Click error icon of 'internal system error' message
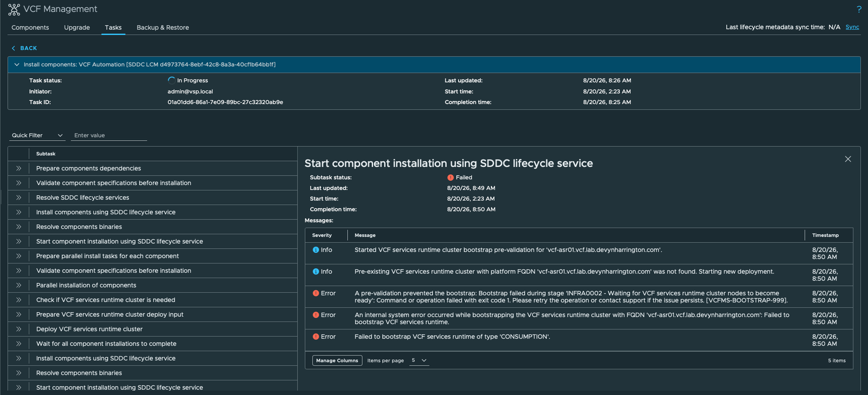868x395 pixels. (x=316, y=315)
